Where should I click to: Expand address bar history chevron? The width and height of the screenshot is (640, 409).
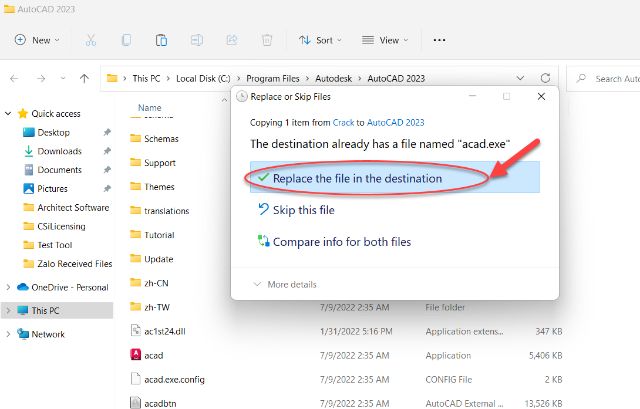pyautogui.click(x=520, y=78)
